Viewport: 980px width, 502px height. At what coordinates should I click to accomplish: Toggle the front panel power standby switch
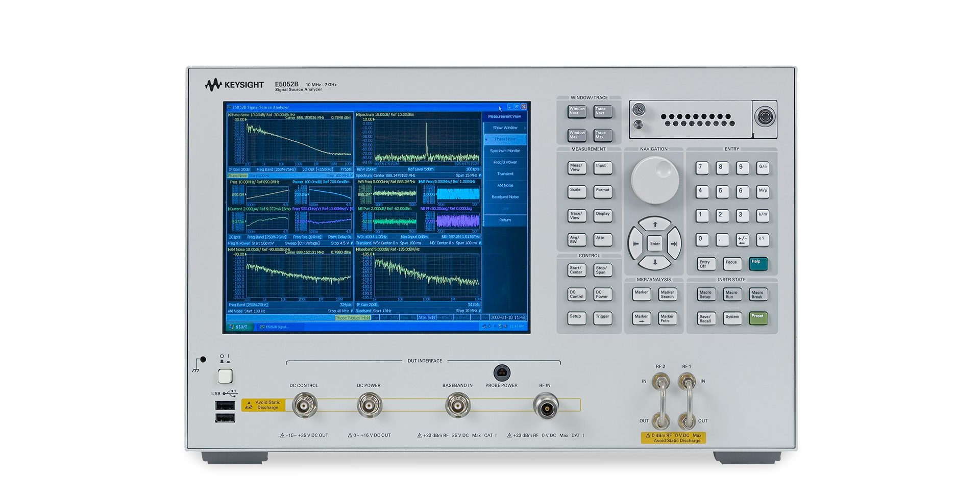[225, 376]
